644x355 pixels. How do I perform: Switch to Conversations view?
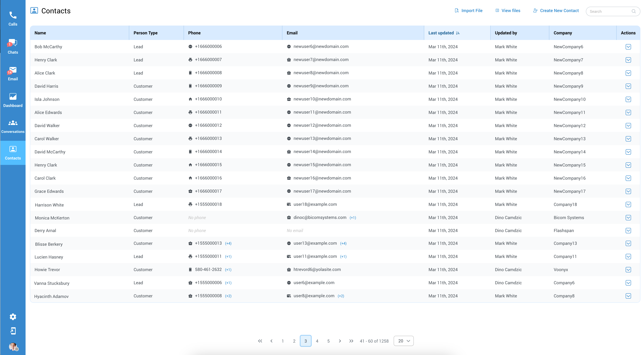[13, 126]
